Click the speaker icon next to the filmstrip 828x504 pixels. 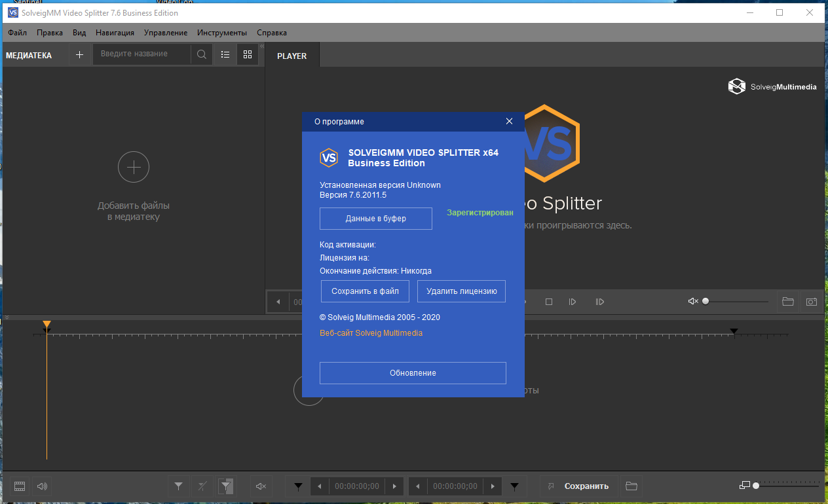[43, 486]
